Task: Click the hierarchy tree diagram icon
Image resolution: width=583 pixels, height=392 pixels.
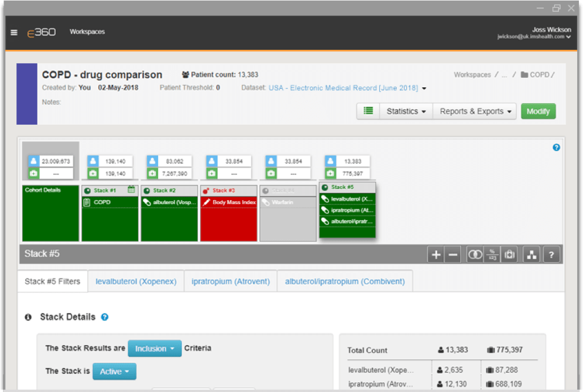Action: coord(531,255)
